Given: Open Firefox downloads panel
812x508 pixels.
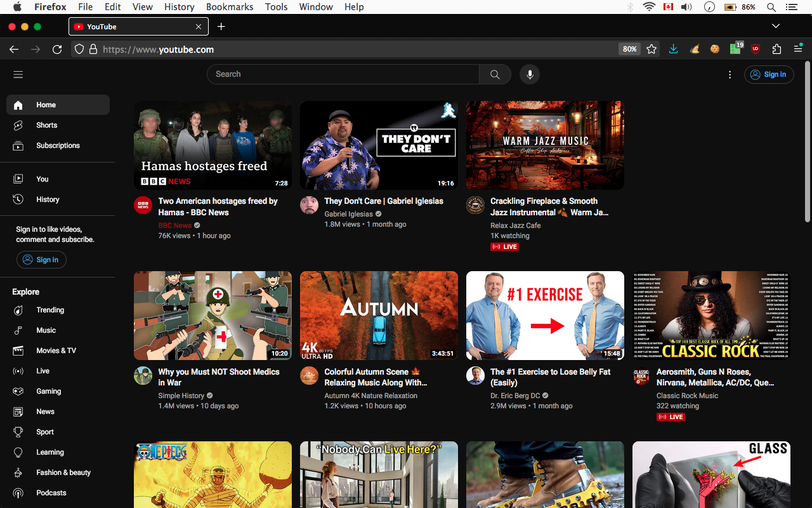Looking at the screenshot, I should tap(673, 49).
